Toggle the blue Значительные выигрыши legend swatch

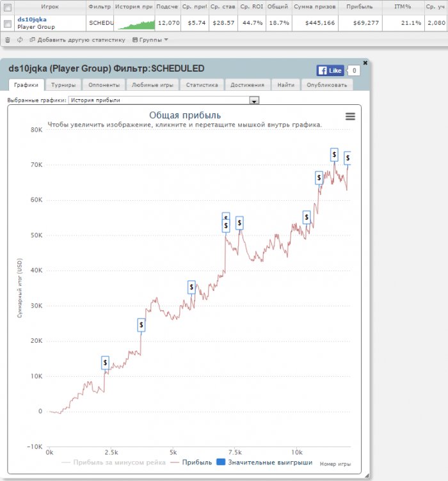(221, 462)
